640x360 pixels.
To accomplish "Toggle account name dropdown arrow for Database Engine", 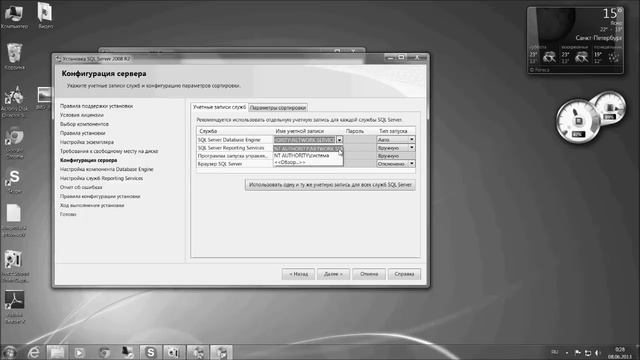I will (x=339, y=140).
